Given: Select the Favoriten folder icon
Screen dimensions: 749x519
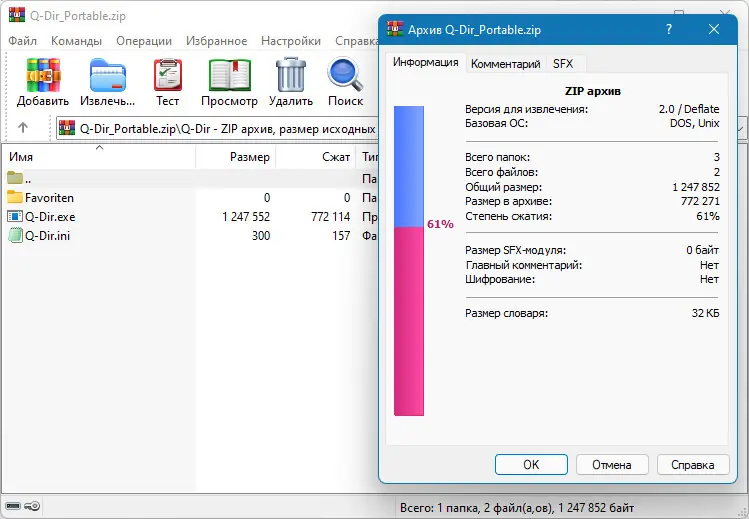Looking at the screenshot, I should (x=15, y=197).
